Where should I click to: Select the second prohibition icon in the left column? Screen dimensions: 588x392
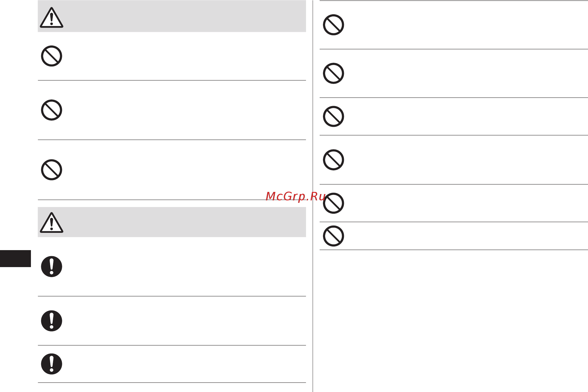(x=52, y=110)
